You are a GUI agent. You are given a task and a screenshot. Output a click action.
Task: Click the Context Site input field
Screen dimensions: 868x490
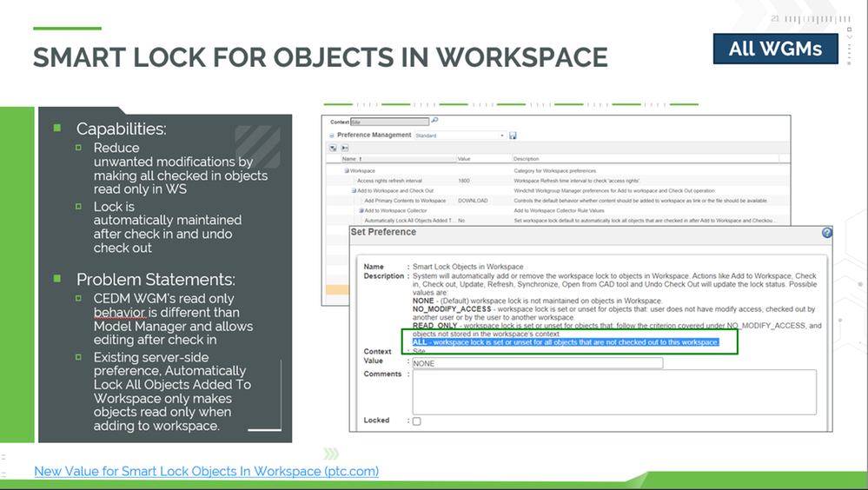tap(390, 122)
